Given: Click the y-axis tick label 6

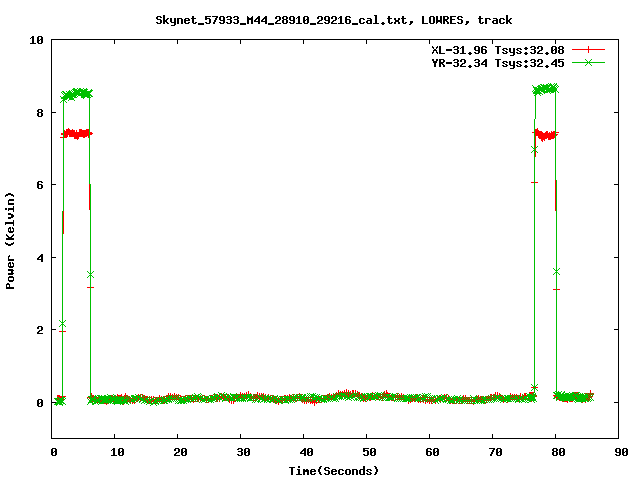Looking at the screenshot, I should pos(40,185).
